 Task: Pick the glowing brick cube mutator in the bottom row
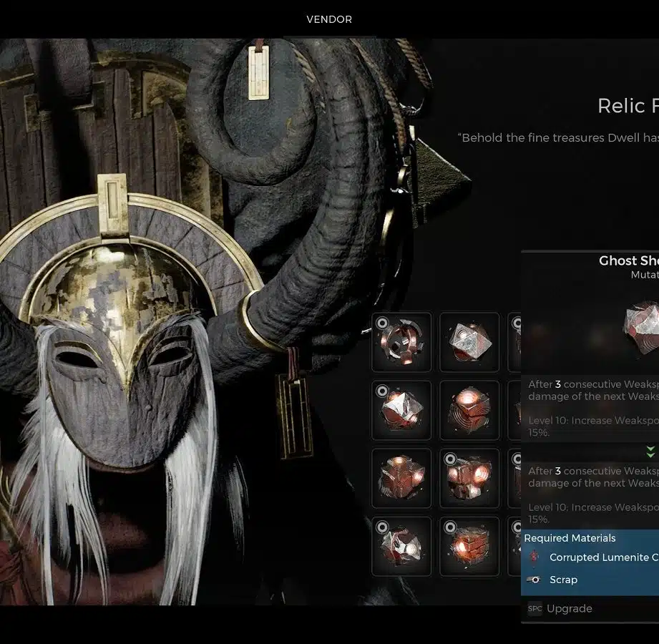(469, 546)
